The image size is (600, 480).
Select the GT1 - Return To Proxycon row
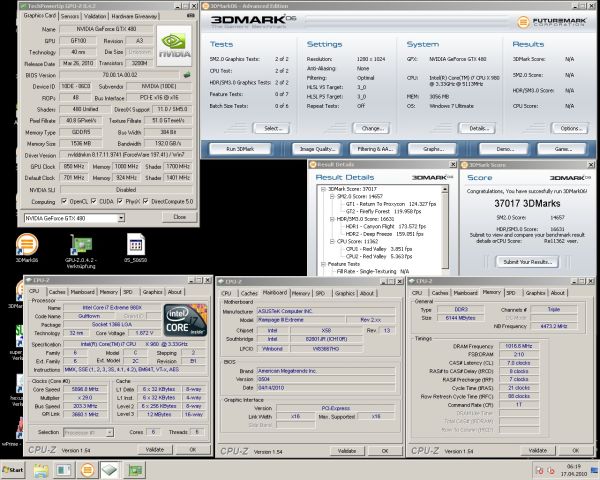pyautogui.click(x=391, y=204)
